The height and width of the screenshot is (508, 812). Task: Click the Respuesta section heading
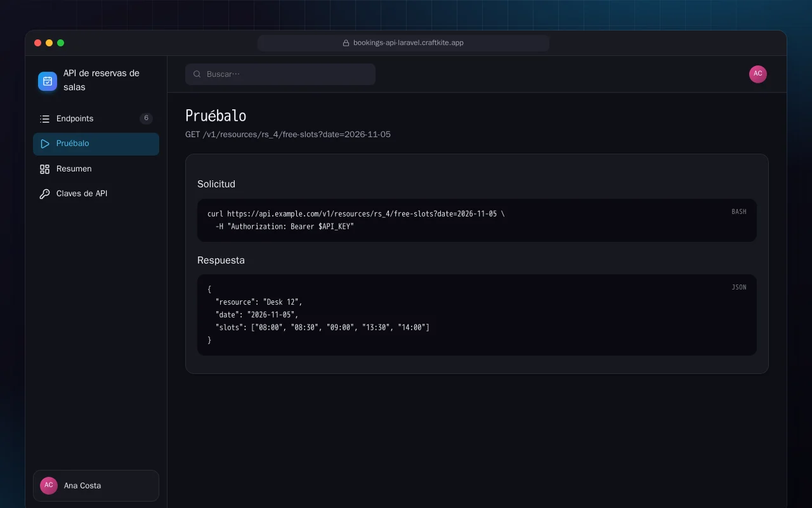click(x=221, y=260)
